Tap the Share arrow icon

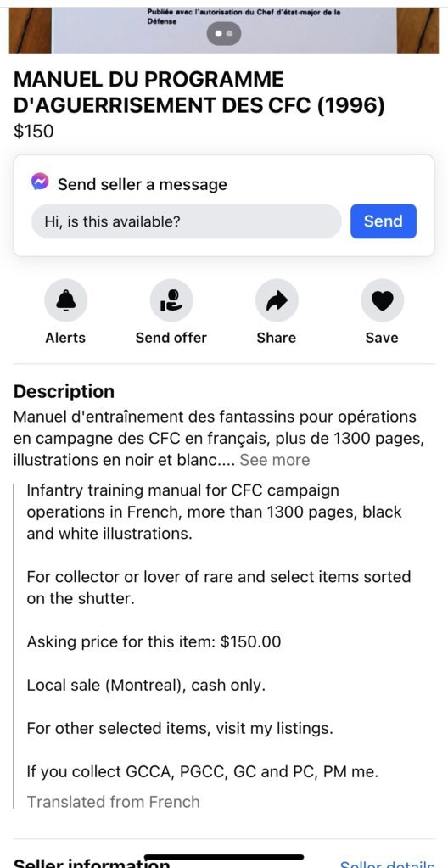click(277, 300)
